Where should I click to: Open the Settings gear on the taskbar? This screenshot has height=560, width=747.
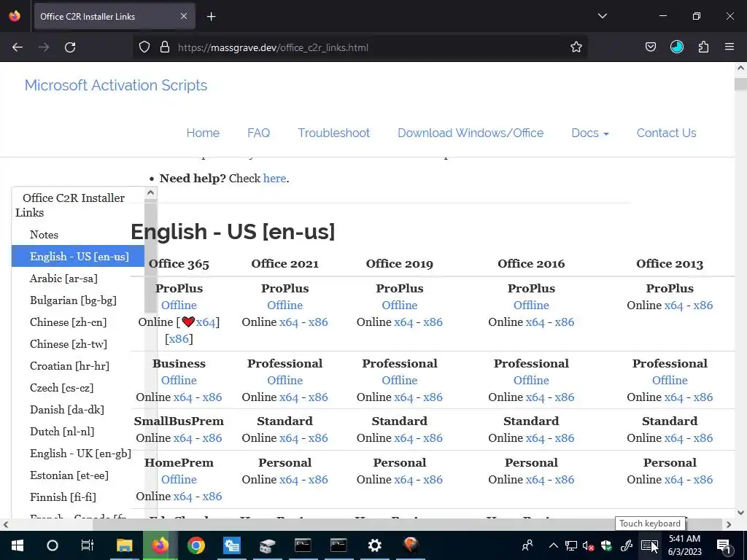375,545
